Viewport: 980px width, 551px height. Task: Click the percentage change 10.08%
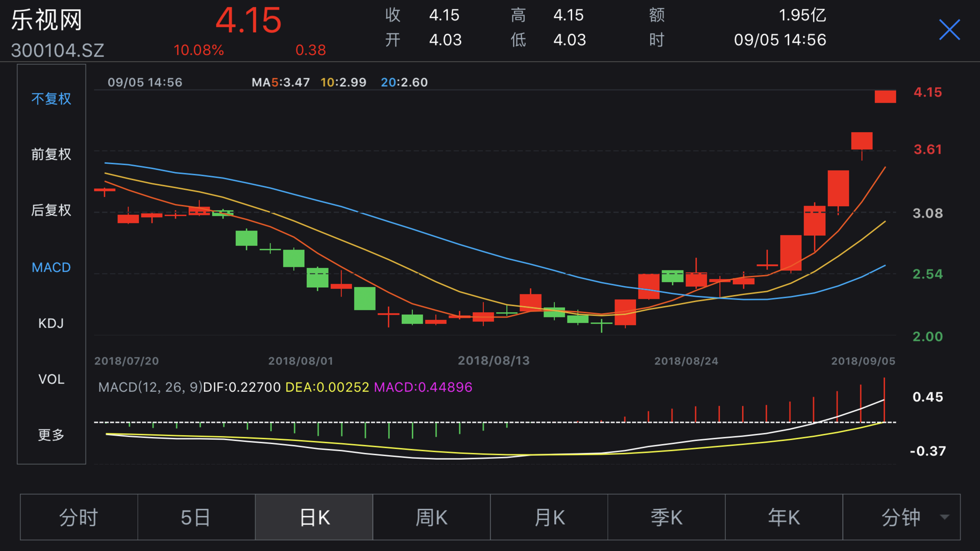[x=199, y=50]
